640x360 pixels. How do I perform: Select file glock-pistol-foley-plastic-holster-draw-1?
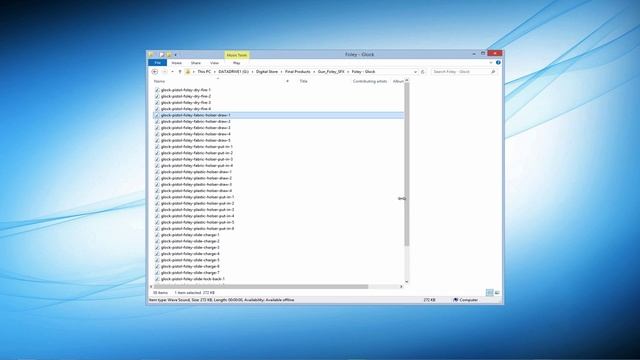tap(196, 172)
